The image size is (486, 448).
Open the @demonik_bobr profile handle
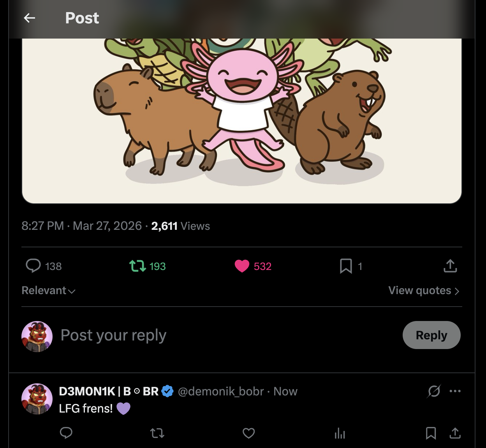(x=221, y=391)
